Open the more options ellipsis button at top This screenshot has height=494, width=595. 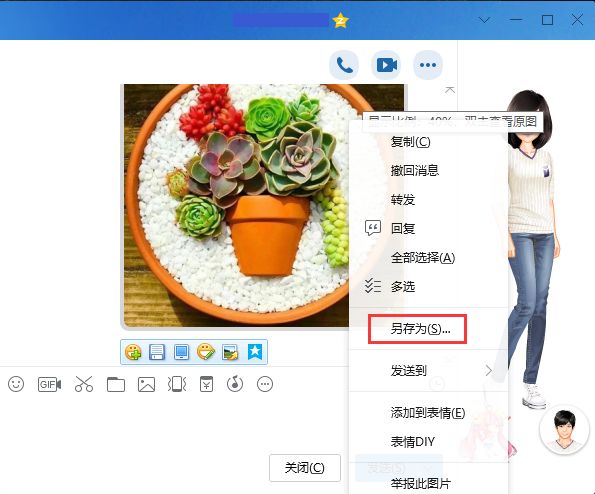click(x=428, y=65)
